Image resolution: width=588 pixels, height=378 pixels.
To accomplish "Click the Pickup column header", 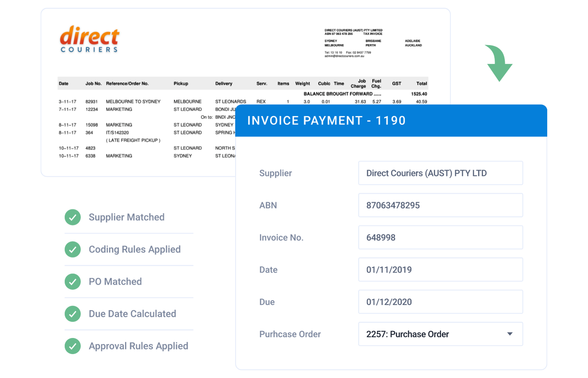I will (x=181, y=84).
